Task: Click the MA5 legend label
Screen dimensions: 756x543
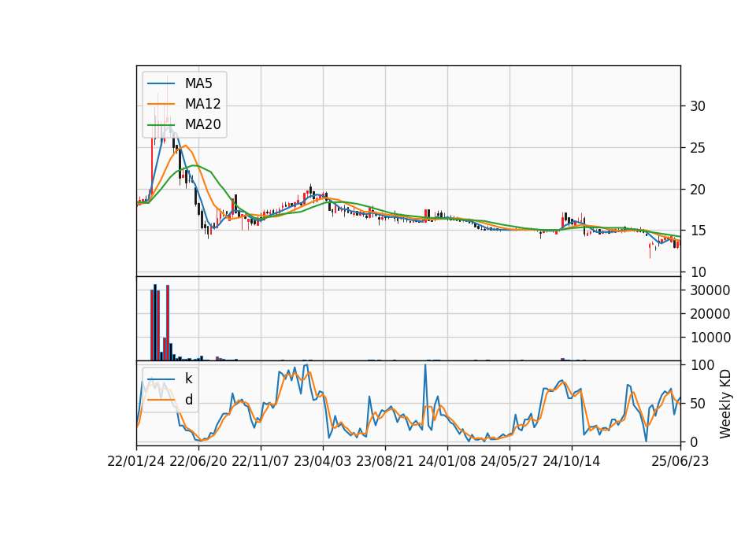Action: (198, 83)
